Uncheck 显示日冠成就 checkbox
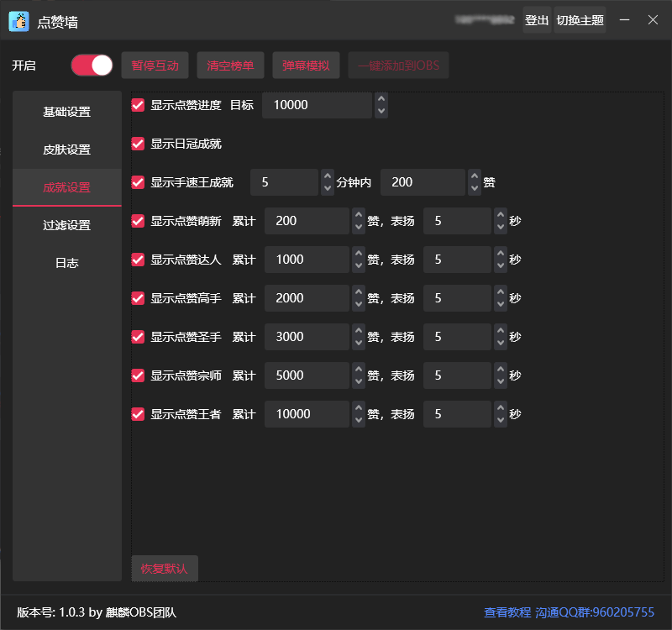Image resolution: width=672 pixels, height=630 pixels. tap(139, 144)
